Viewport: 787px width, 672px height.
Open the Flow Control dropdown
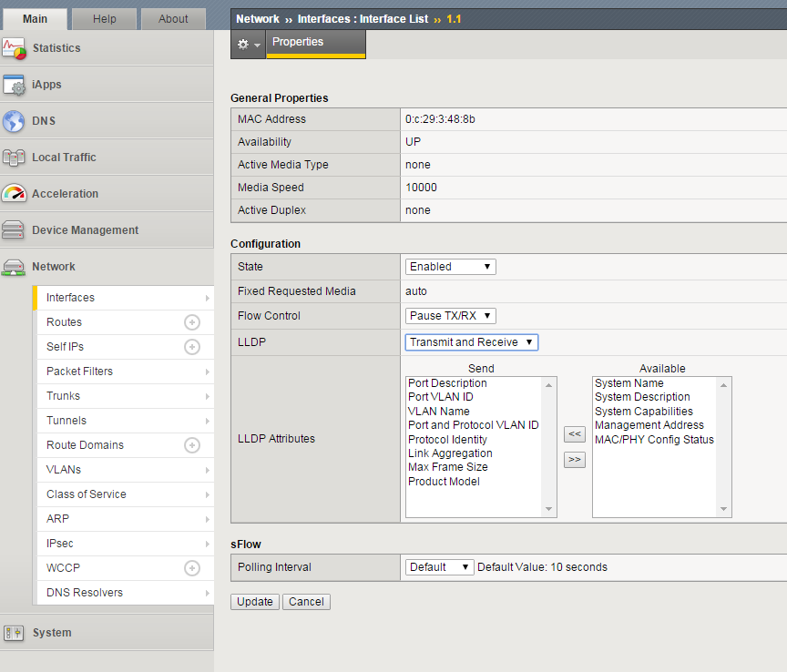450,316
